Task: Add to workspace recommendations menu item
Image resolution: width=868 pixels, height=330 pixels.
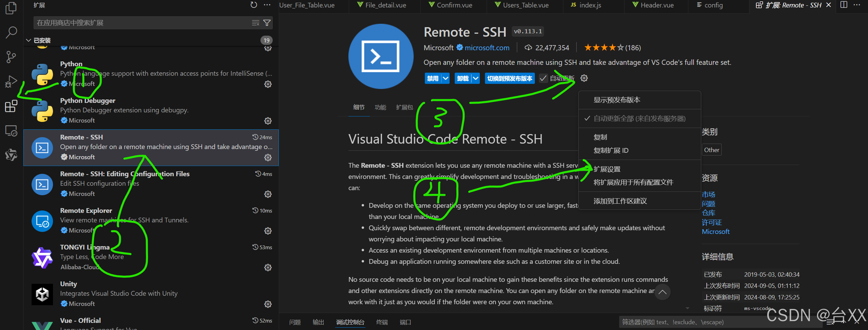Action: tap(639, 201)
